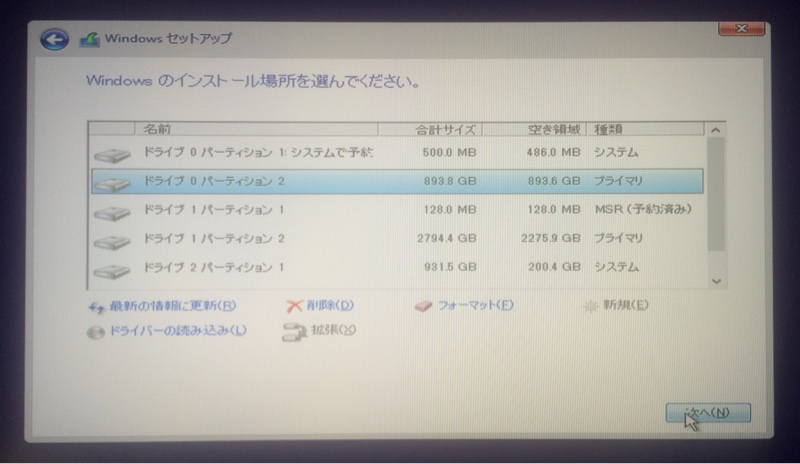Click drive icon of ドライブ 0 パーティション 2 row
This screenshot has height=464, width=800.
(x=112, y=183)
